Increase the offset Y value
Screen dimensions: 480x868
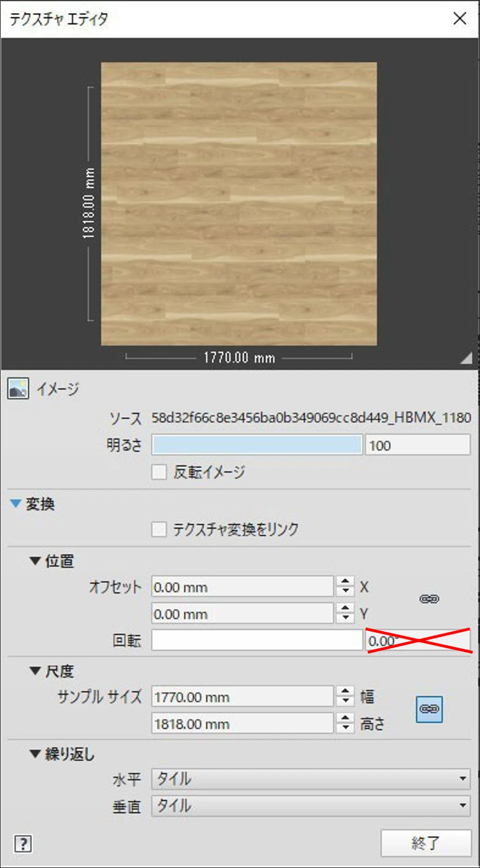345,608
